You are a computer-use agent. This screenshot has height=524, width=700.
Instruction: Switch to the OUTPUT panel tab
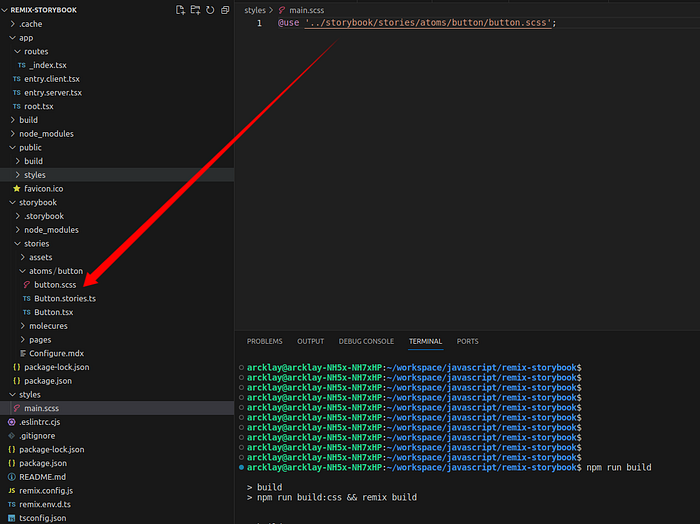pos(311,341)
